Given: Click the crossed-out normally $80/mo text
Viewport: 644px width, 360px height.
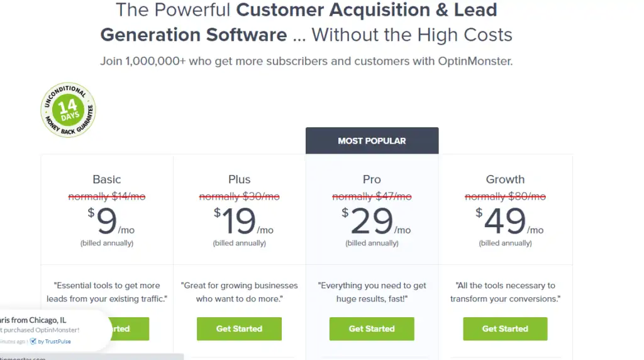Looking at the screenshot, I should click(505, 196).
